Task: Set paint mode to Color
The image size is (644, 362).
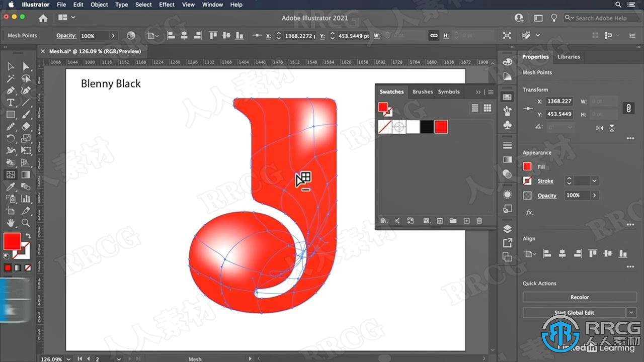Action: pos(8,267)
